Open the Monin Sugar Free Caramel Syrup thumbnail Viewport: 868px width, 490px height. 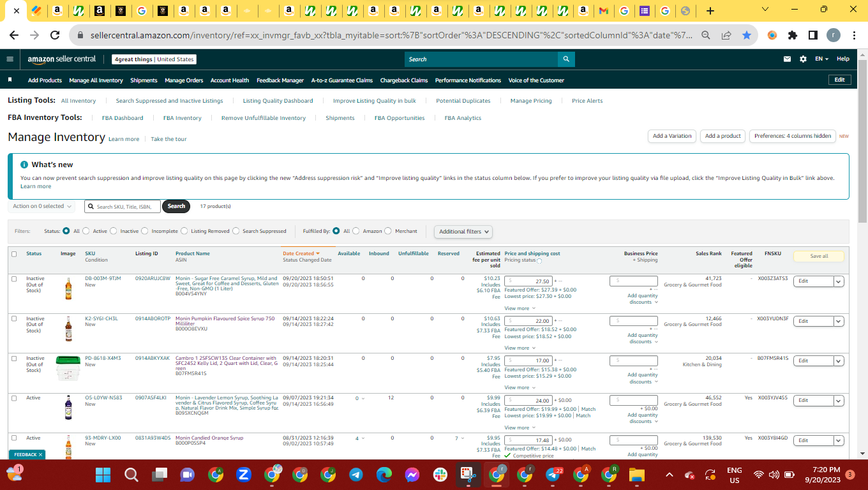(x=68, y=288)
